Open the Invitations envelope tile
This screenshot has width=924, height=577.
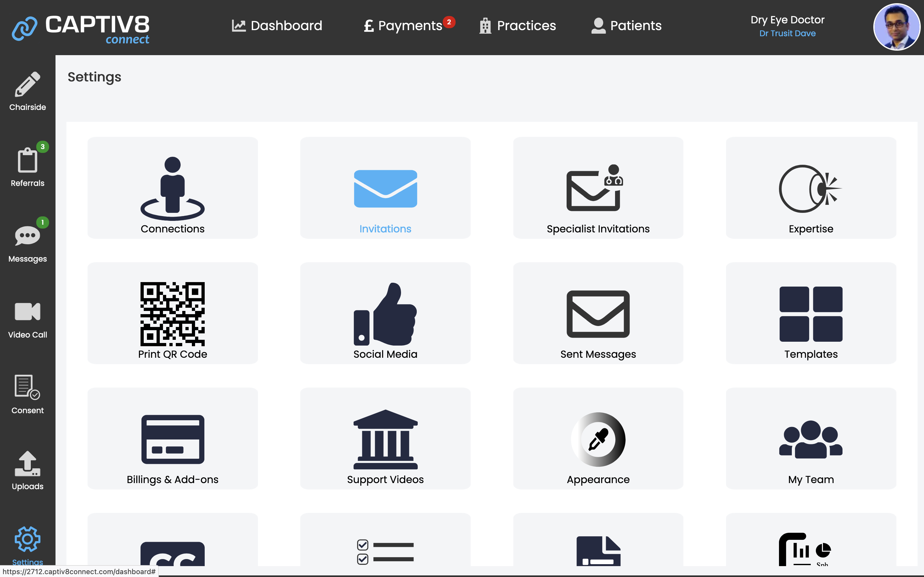(x=385, y=188)
